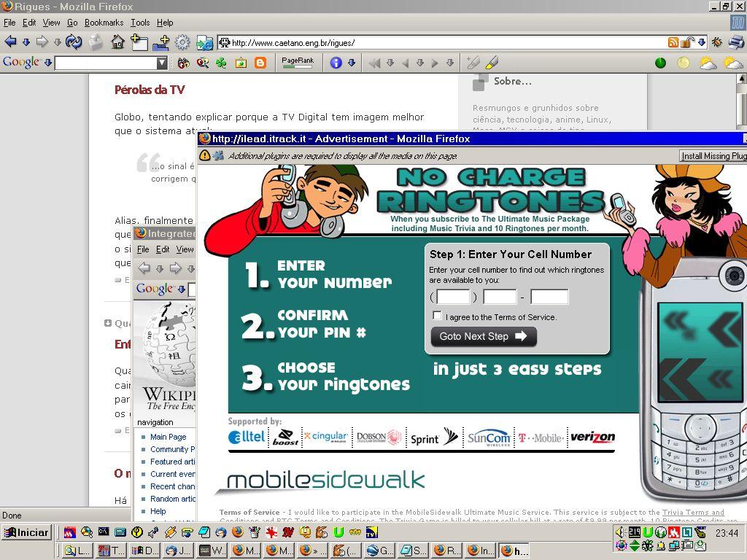Click the Install Missing Plugins button
Viewport: 747px width, 560px height.
tap(713, 156)
